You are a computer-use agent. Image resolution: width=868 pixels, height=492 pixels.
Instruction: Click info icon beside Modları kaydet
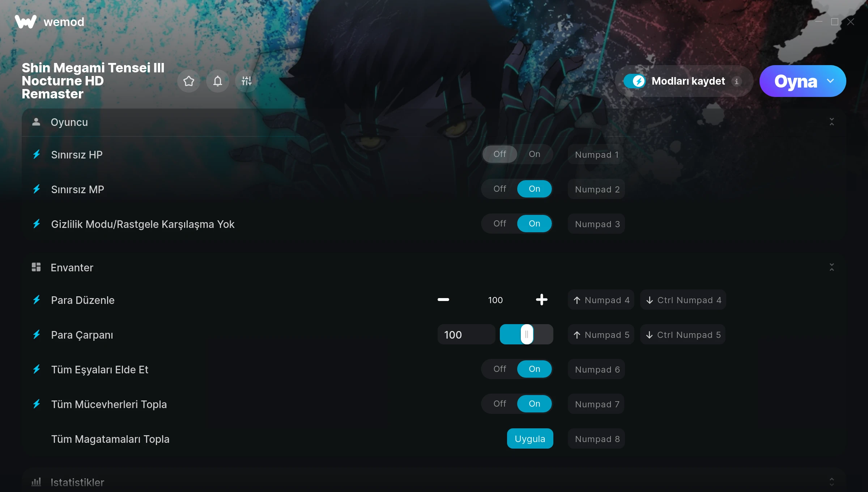click(x=736, y=81)
